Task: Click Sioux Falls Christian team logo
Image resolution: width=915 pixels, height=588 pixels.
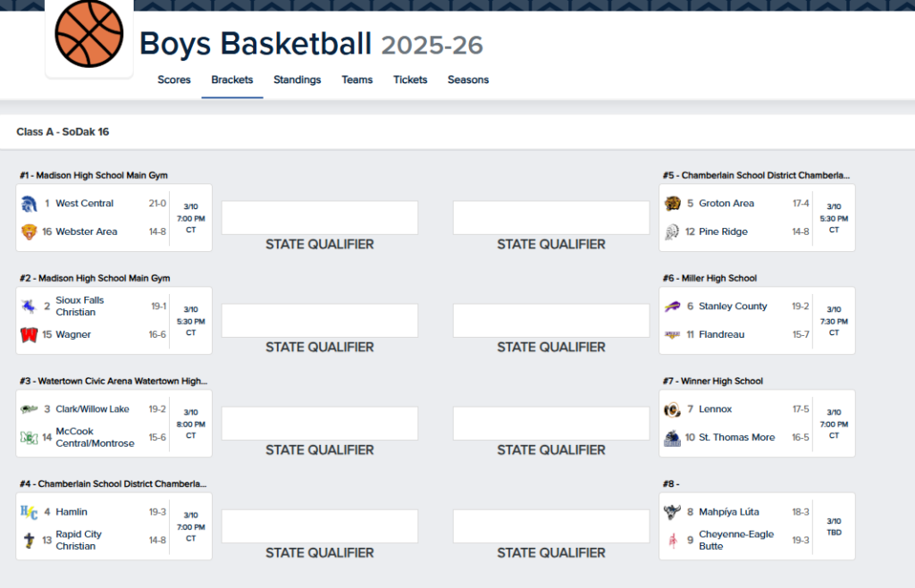Action: pyautogui.click(x=29, y=307)
